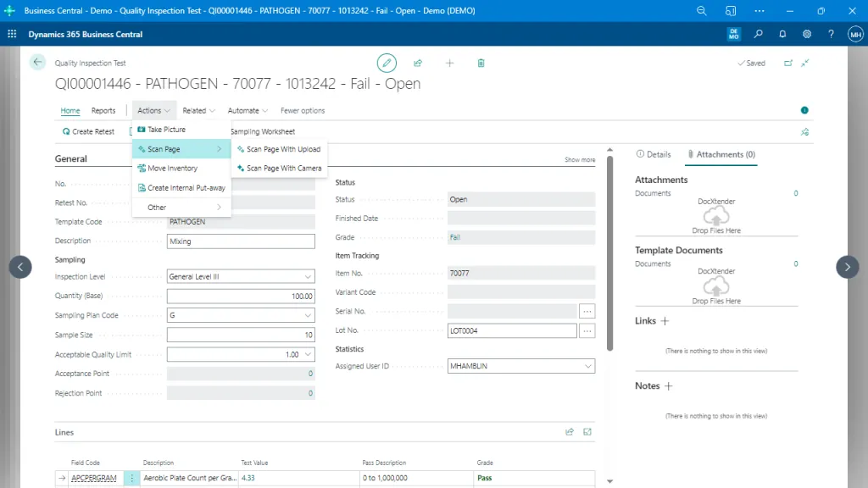Pin the action bar using the pin icon
The image size is (868, 488).
tap(804, 130)
